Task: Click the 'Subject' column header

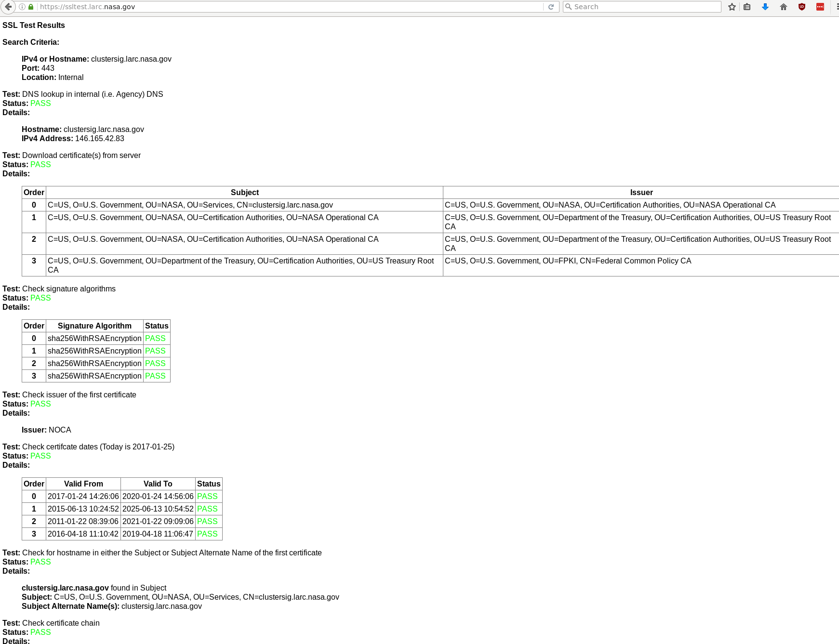Action: (x=245, y=192)
